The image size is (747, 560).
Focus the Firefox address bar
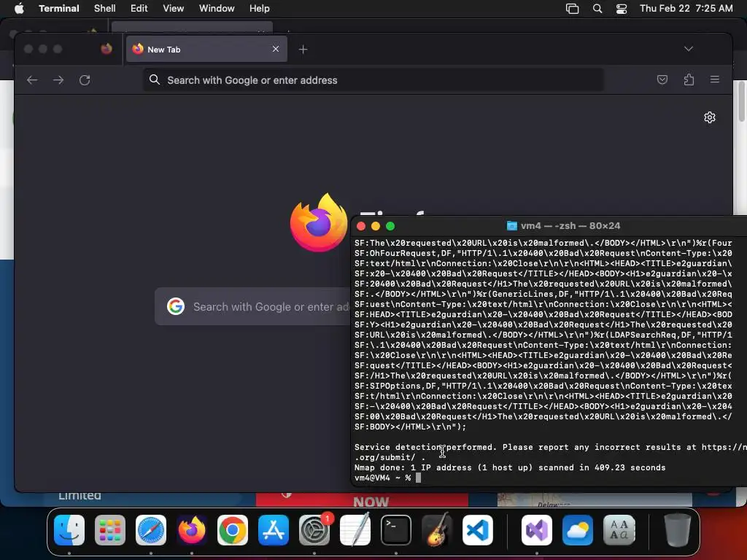[373, 80]
